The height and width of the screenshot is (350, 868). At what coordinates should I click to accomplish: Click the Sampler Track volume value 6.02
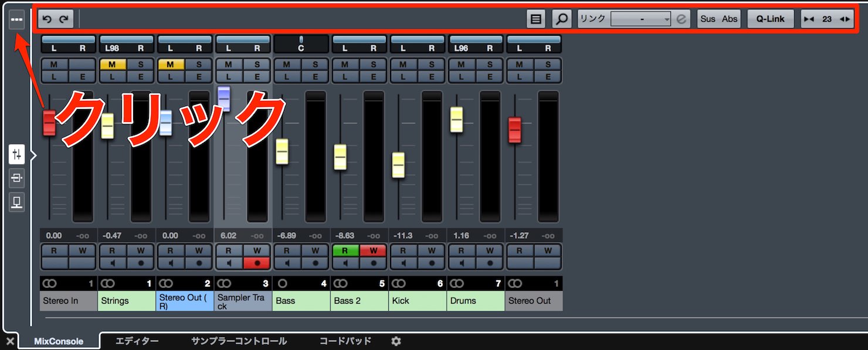pos(228,236)
